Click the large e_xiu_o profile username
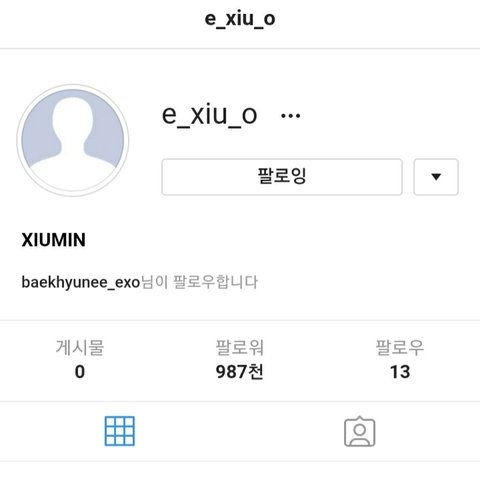The width and height of the screenshot is (480, 501). pyautogui.click(x=209, y=115)
